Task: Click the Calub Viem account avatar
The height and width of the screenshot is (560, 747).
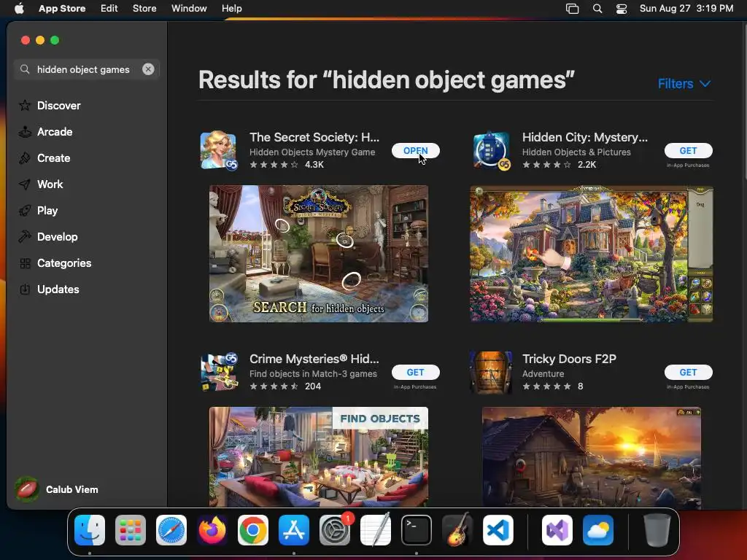Action: point(27,489)
